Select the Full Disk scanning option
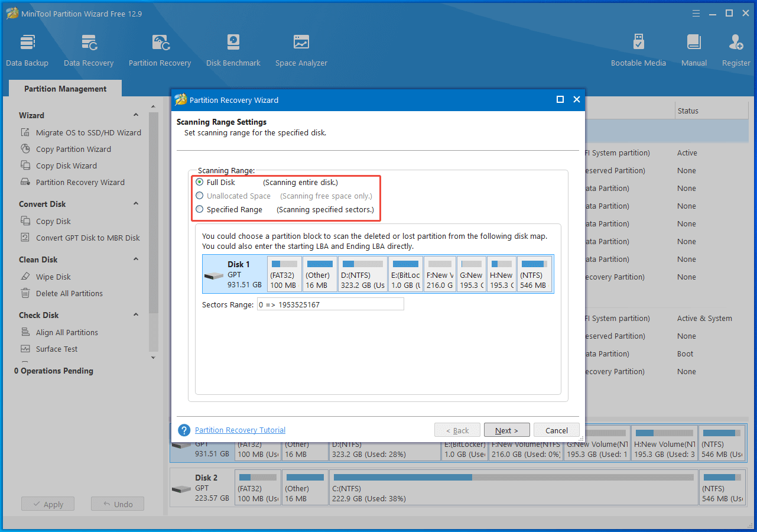757x532 pixels. click(x=200, y=182)
